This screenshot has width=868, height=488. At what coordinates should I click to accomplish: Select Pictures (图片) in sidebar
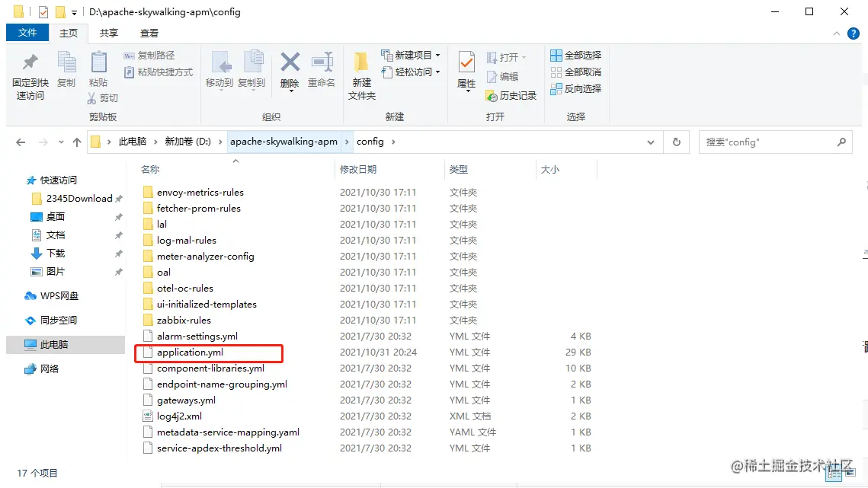click(x=56, y=272)
